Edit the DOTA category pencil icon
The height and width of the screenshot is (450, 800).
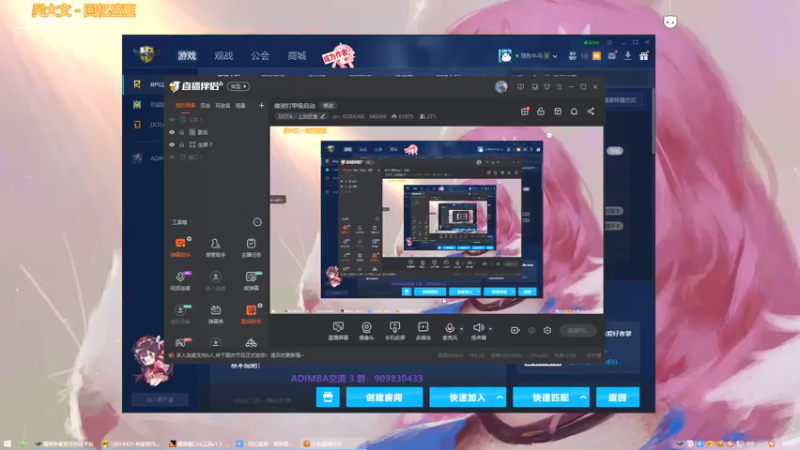pyautogui.click(x=322, y=116)
